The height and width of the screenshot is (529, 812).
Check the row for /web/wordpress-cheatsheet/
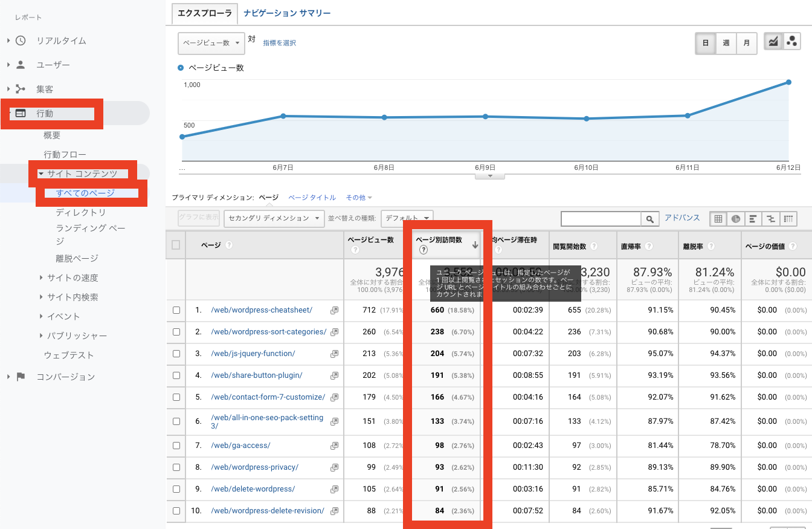pyautogui.click(x=176, y=310)
